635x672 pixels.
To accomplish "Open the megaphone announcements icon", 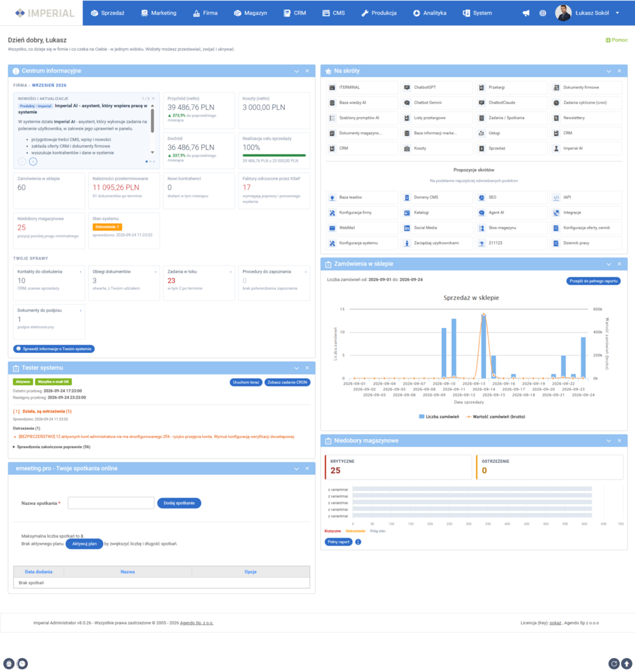I will (x=526, y=13).
